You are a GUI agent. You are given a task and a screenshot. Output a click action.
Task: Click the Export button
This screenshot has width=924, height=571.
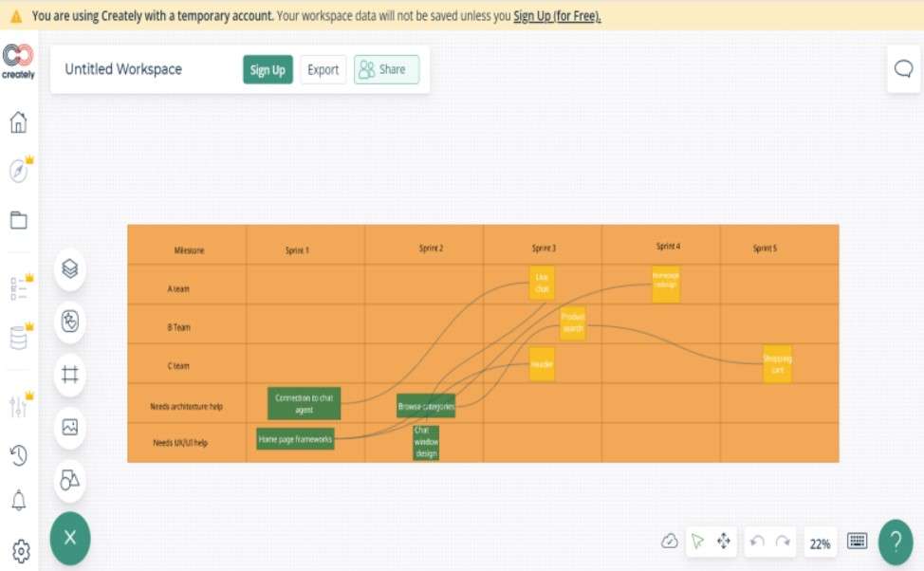(x=323, y=69)
